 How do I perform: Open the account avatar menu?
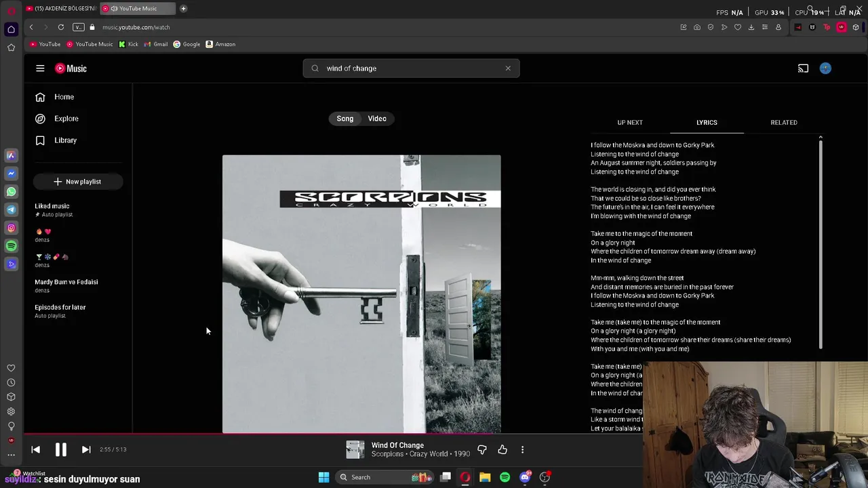click(825, 68)
